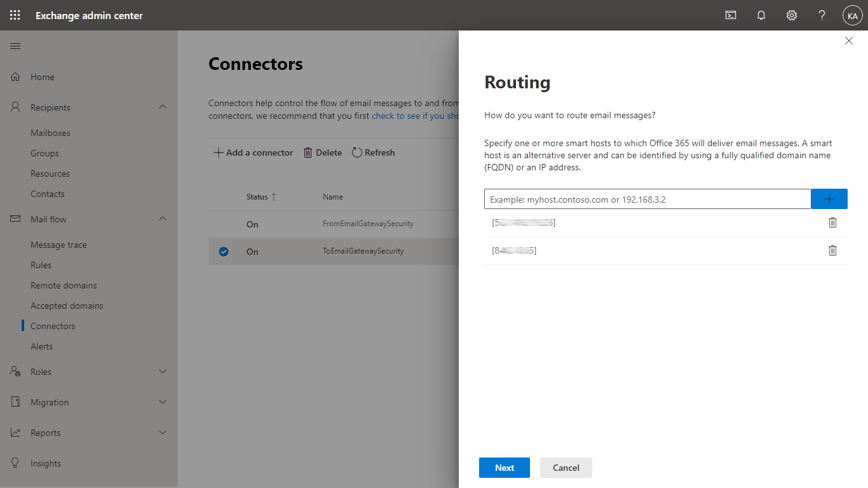Viewport: 868px width, 488px height.
Task: Go to Accepted domains page
Action: [67, 306]
